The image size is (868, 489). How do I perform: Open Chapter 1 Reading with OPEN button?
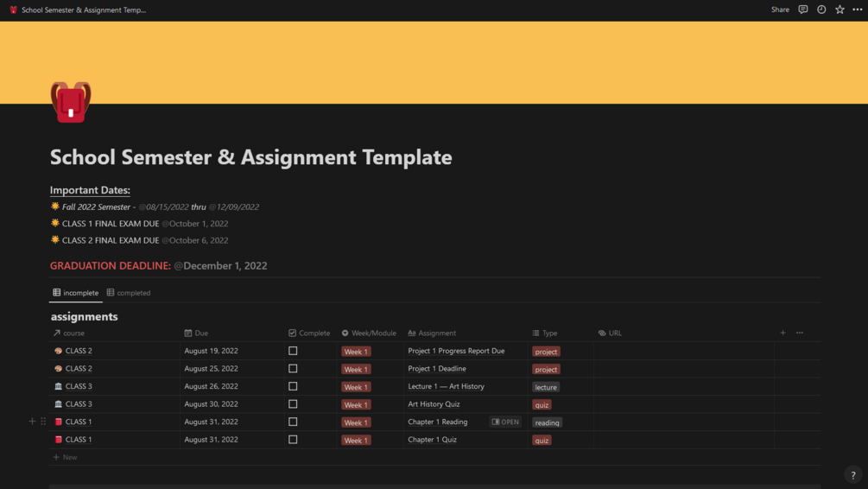[x=505, y=422]
